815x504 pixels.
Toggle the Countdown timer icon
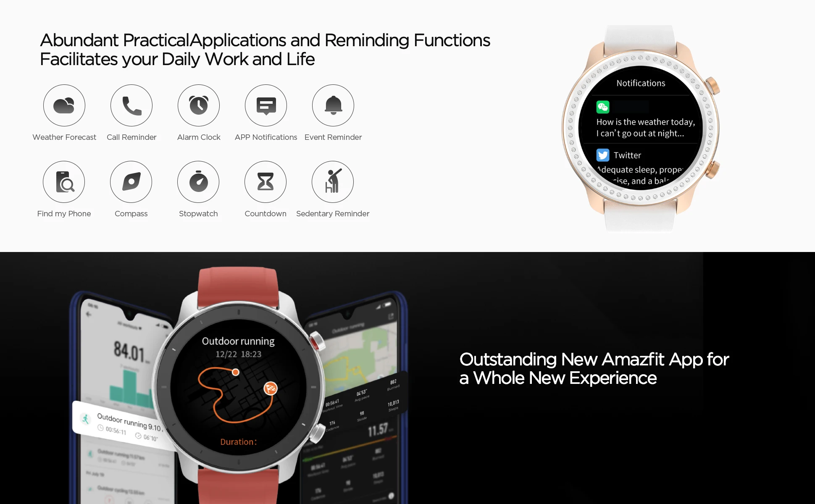[x=265, y=182]
